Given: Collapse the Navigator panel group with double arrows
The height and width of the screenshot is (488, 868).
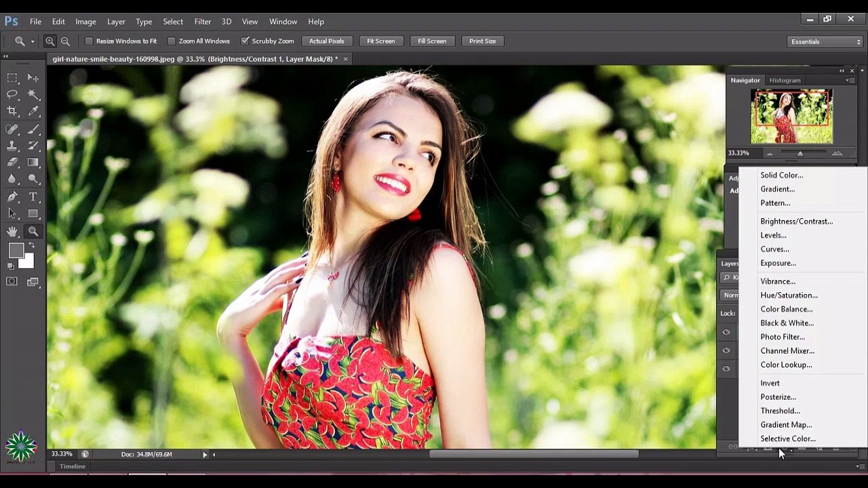Looking at the screenshot, I should click(842, 70).
